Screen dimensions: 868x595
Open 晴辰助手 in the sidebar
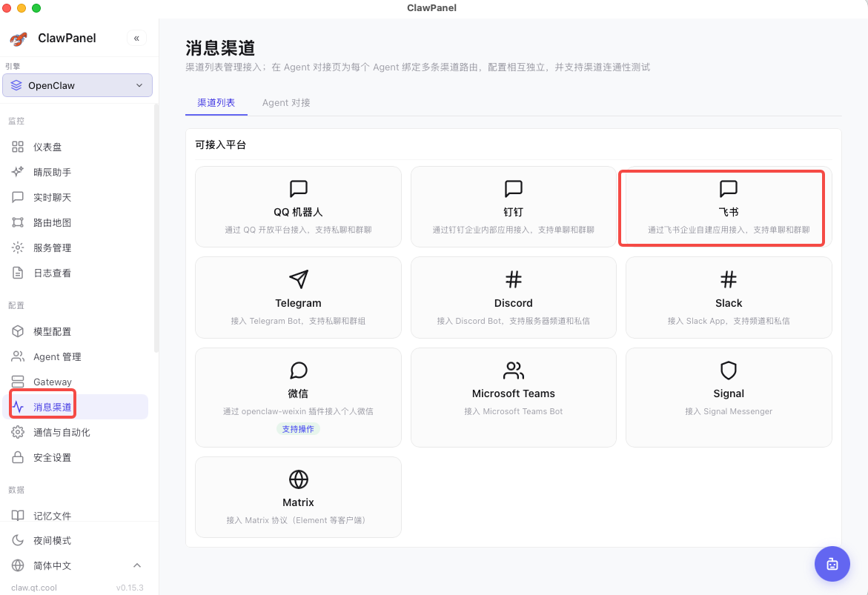pos(52,172)
